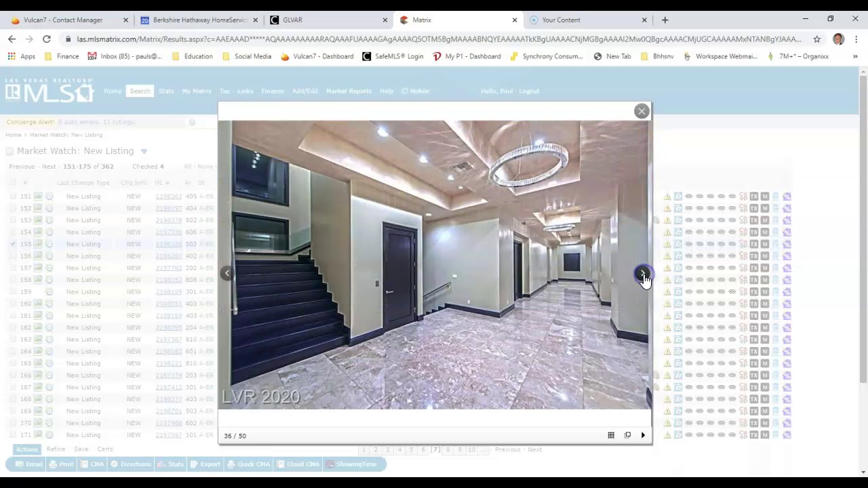Click the 36 / 50 photo counter
The width and height of the screenshot is (868, 488).
point(235,436)
